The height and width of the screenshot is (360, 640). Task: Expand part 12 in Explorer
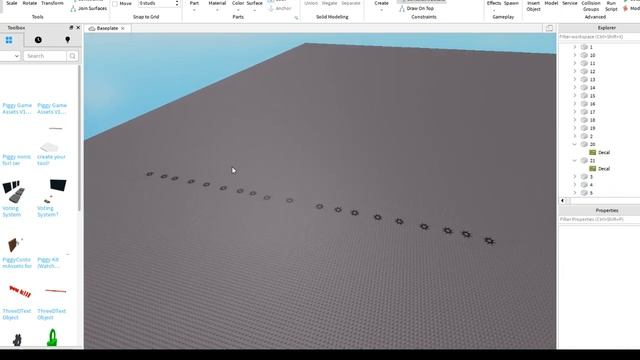pos(575,71)
